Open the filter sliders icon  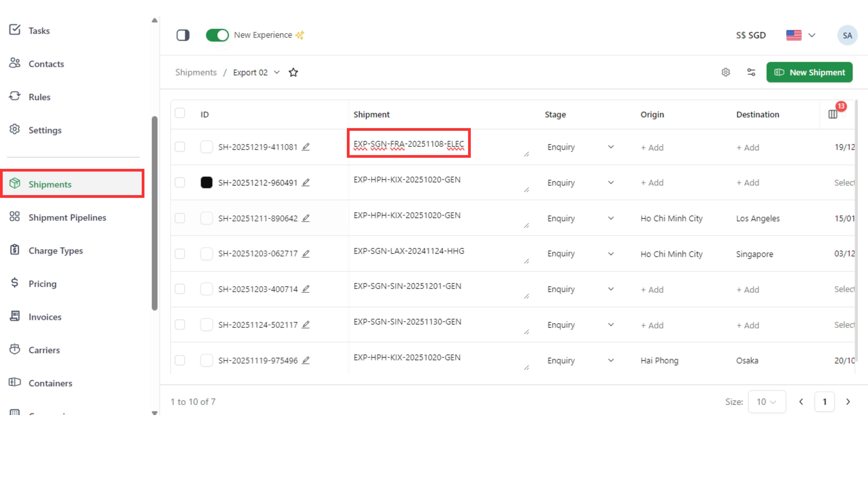(751, 72)
